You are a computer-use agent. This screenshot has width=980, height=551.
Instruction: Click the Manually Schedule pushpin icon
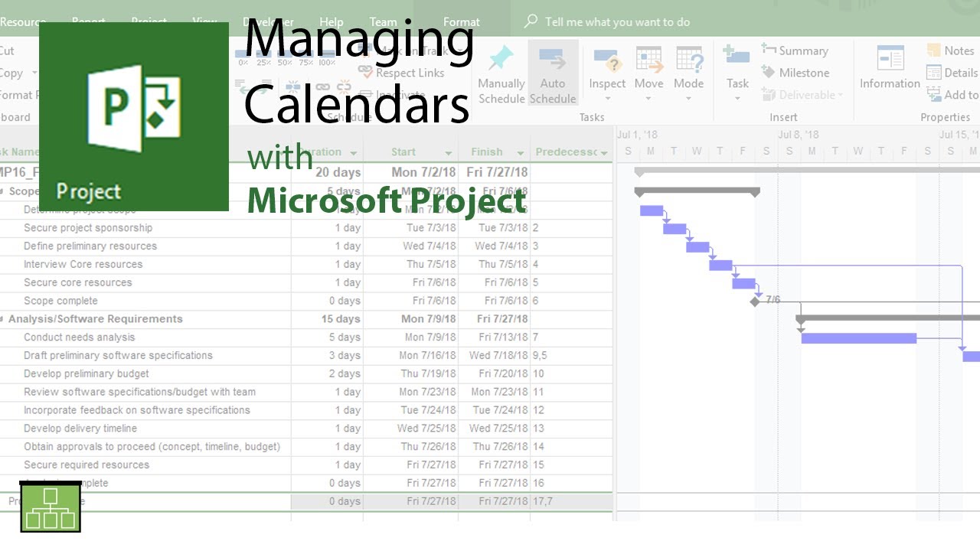[x=501, y=58]
